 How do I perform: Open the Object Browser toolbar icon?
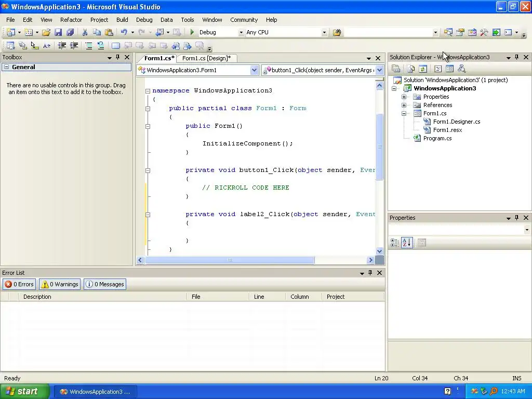[x=472, y=32]
